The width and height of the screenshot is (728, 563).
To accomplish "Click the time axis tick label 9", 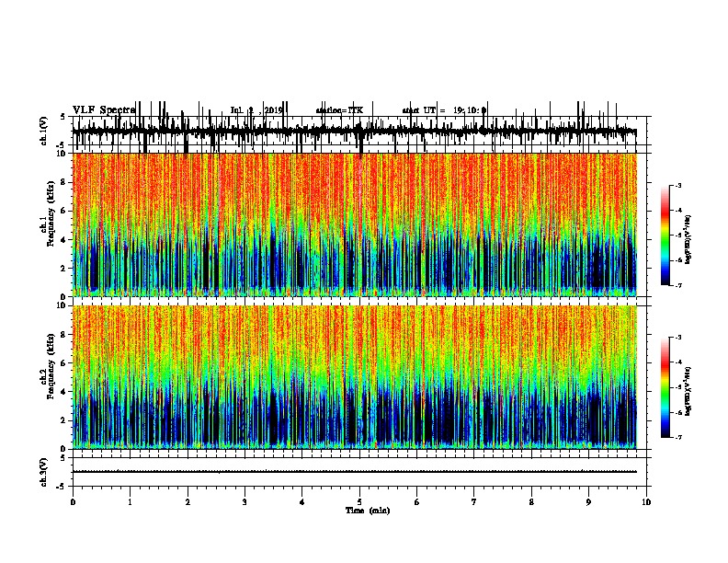I will (x=588, y=501).
